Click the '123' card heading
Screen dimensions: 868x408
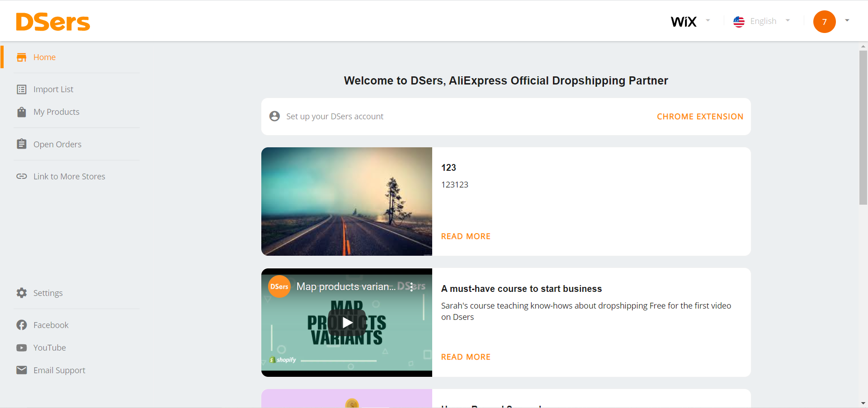(448, 168)
